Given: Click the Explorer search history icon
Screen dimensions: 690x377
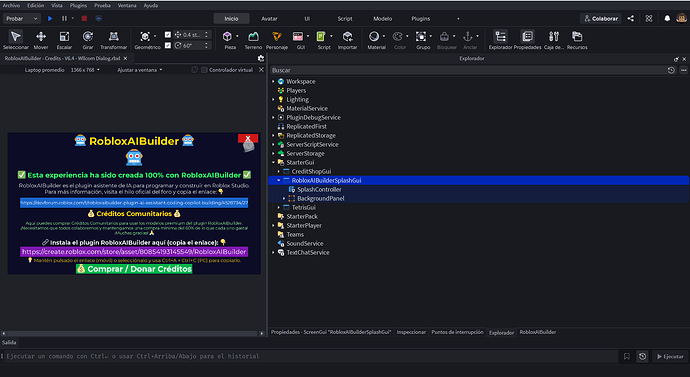Looking at the screenshot, I should coord(671,70).
